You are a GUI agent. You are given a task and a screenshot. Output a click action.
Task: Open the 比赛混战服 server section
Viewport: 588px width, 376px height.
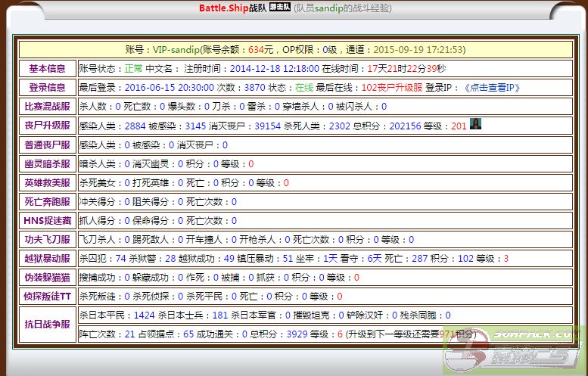pyautogui.click(x=47, y=107)
